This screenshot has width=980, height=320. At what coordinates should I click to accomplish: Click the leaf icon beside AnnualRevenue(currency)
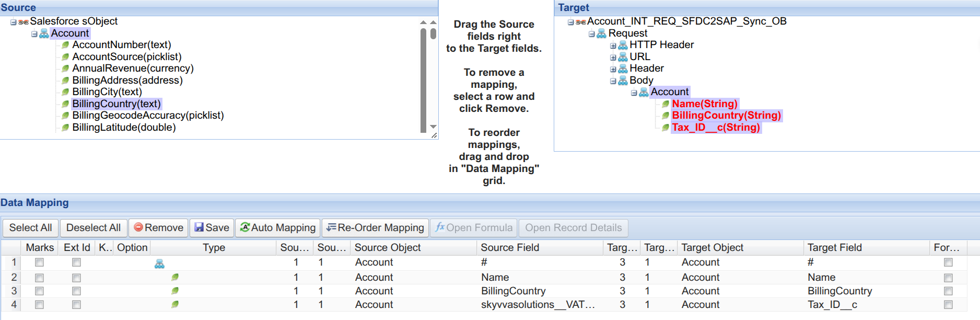(x=65, y=68)
